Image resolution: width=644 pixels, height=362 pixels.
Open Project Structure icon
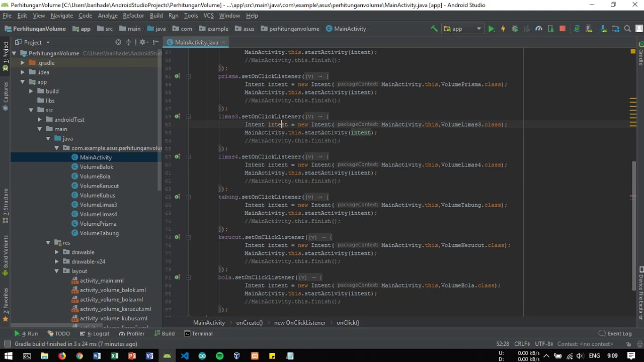[x=615, y=29]
